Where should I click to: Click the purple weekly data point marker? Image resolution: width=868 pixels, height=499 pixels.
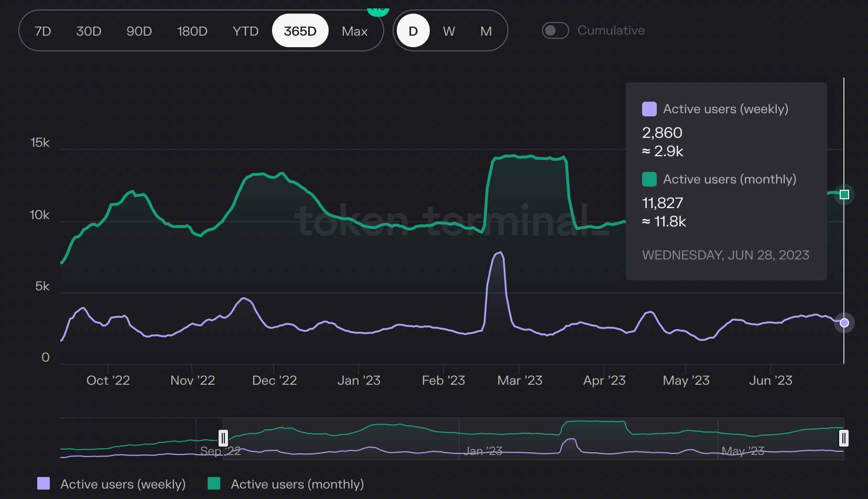pyautogui.click(x=844, y=323)
